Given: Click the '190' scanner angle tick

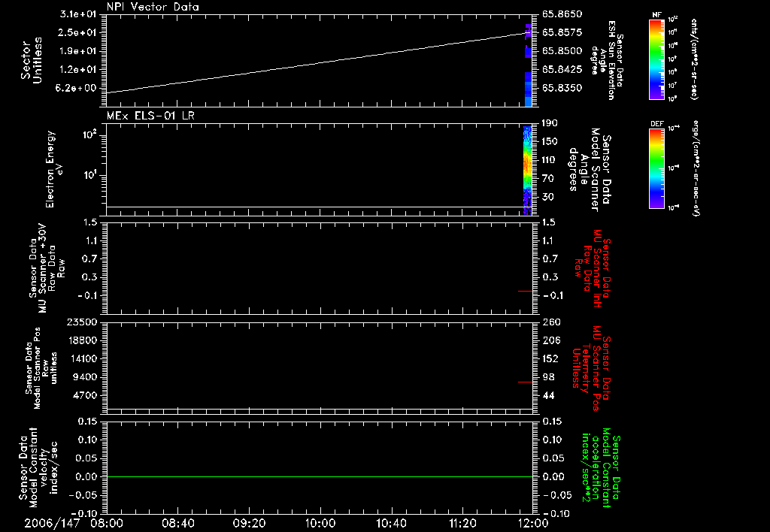Looking at the screenshot, I should [550, 123].
